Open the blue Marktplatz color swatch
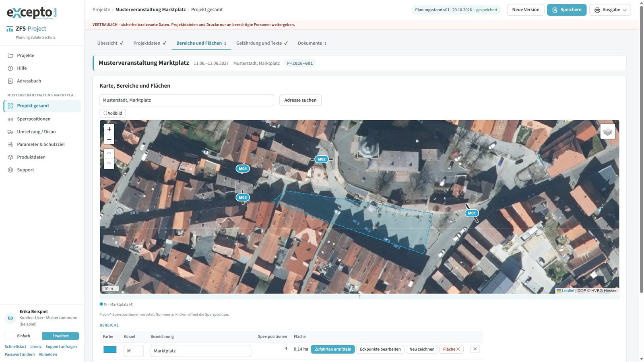The height and width of the screenshot is (362, 644). point(110,350)
